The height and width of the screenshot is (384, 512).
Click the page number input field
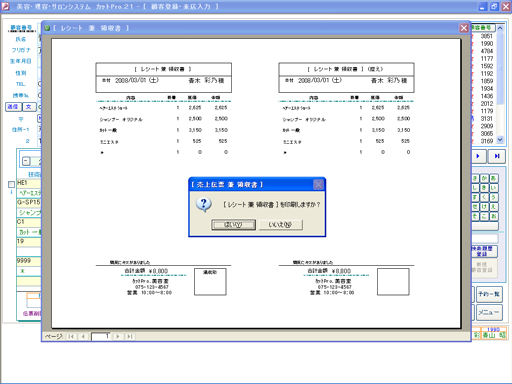(101, 336)
